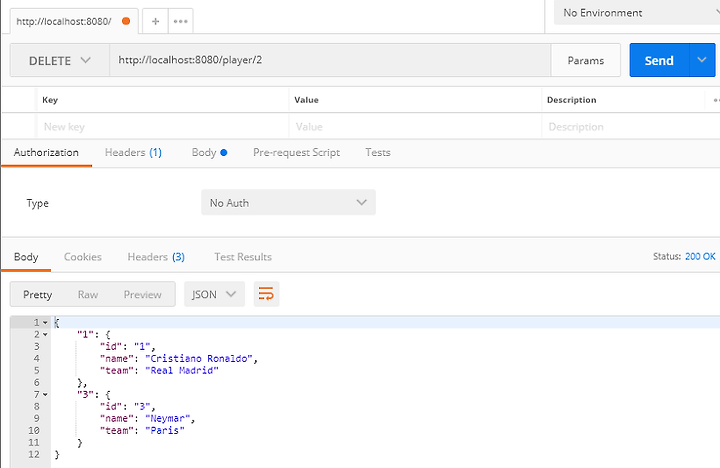Click the request URL input field
The height and width of the screenshot is (468, 720).
330,60
